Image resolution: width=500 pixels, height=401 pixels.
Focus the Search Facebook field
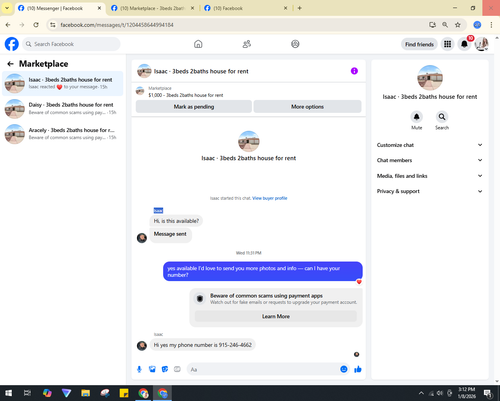[x=71, y=44]
